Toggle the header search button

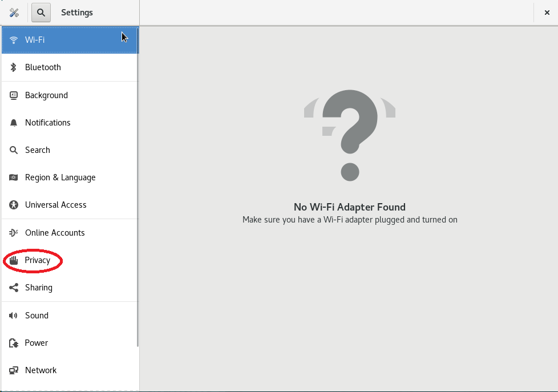[41, 13]
